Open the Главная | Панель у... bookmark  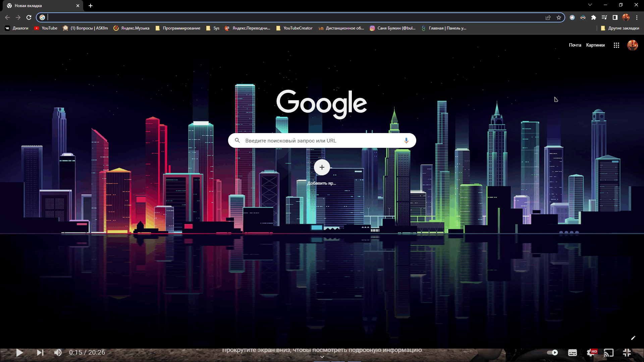(x=444, y=28)
